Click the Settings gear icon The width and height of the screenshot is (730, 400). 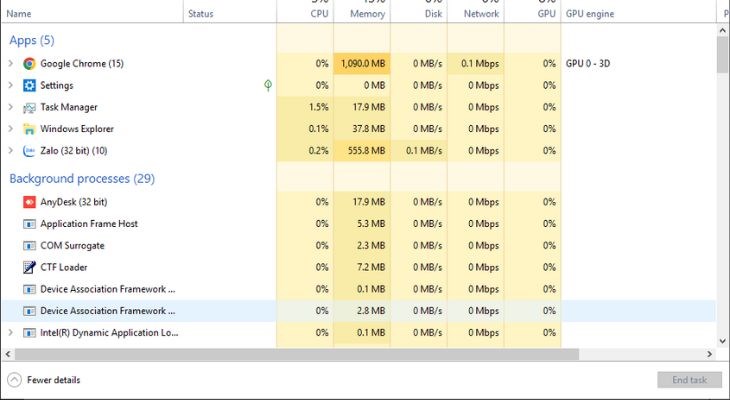click(x=29, y=86)
